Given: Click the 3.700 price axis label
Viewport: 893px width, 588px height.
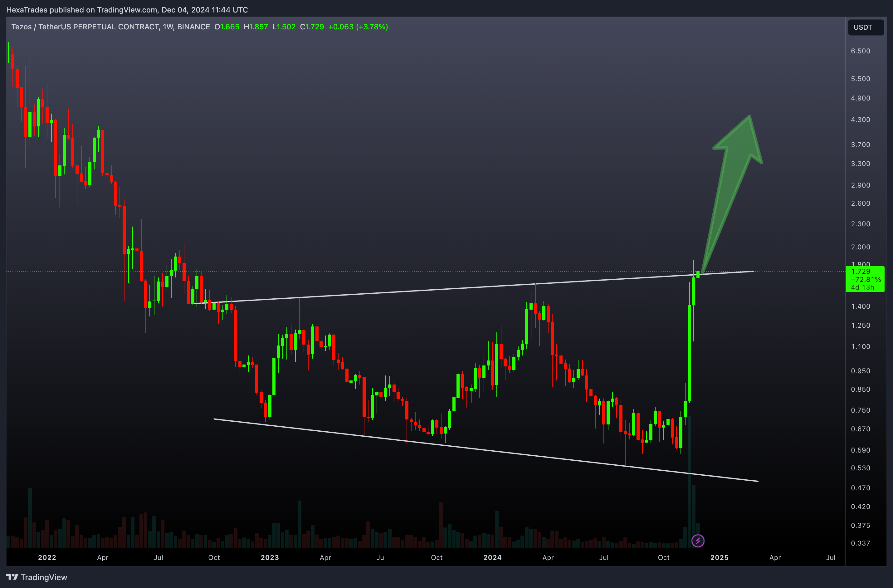Looking at the screenshot, I should pos(860,145).
